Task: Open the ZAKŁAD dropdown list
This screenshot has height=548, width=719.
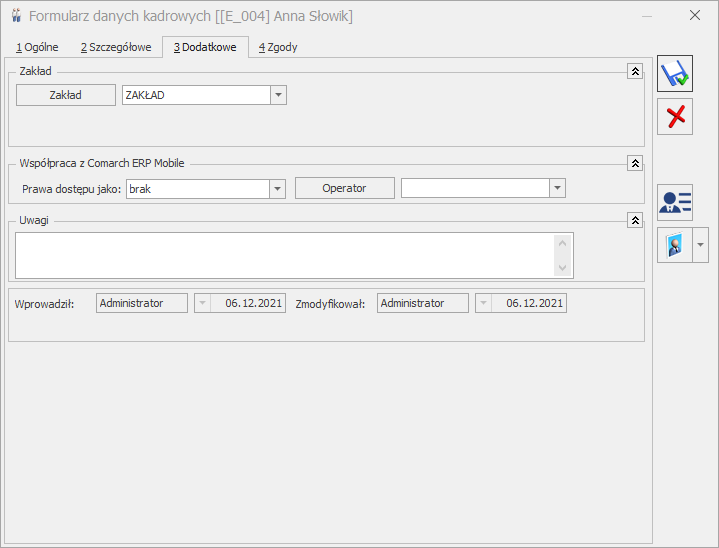Action: [278, 95]
